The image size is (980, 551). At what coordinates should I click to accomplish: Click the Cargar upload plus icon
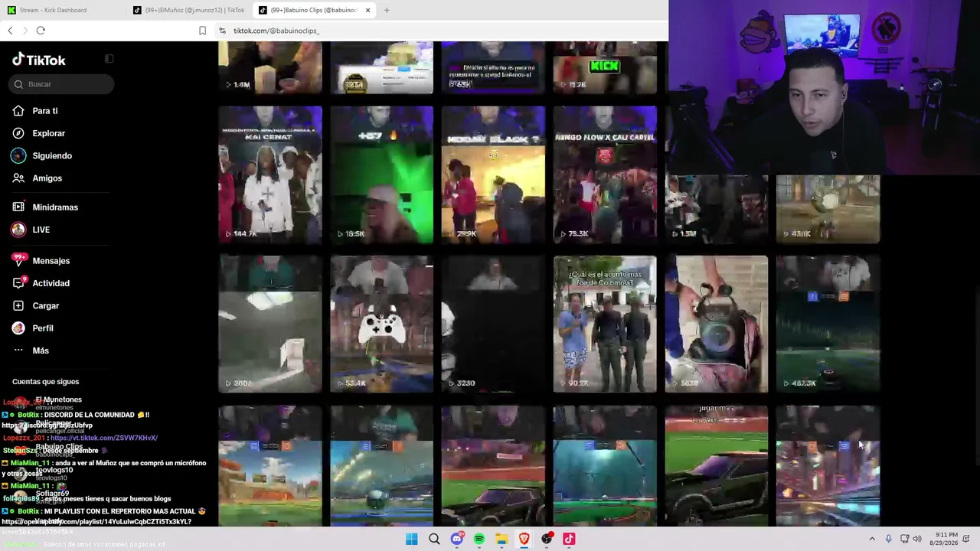[x=18, y=305]
